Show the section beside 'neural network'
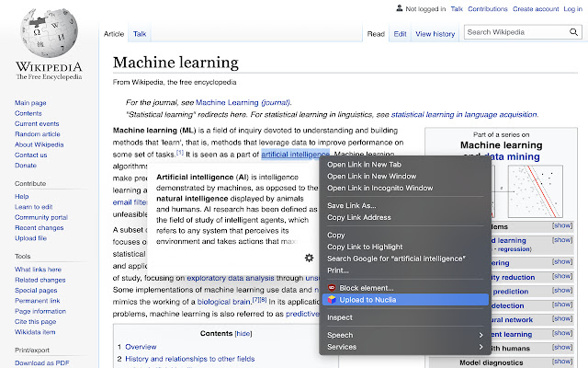Image resolution: width=588 pixels, height=368 pixels. (562, 319)
